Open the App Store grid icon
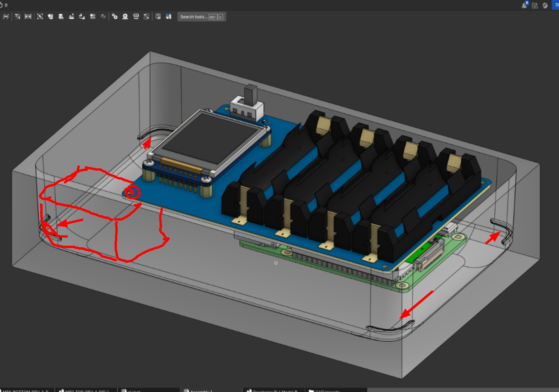The height and width of the screenshot is (392, 559). tap(535, 5)
